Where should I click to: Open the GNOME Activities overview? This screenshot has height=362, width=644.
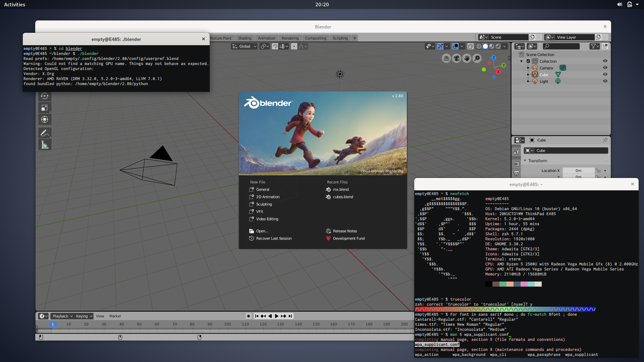15,5
